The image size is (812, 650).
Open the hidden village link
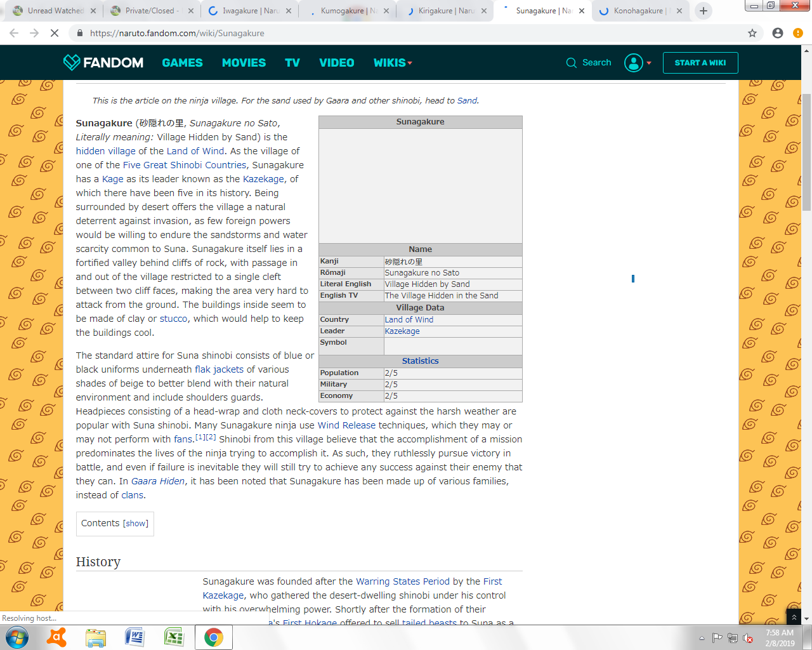click(105, 151)
